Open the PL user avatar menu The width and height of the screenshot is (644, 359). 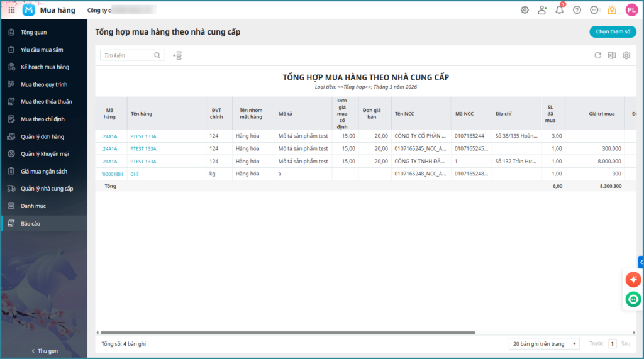[x=631, y=10]
